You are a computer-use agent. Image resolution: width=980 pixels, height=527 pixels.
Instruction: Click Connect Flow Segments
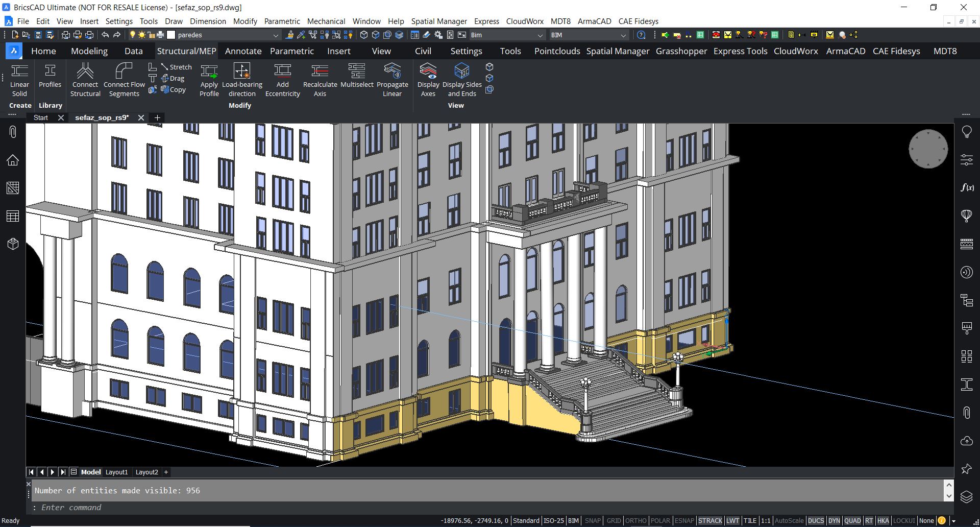coord(124,79)
